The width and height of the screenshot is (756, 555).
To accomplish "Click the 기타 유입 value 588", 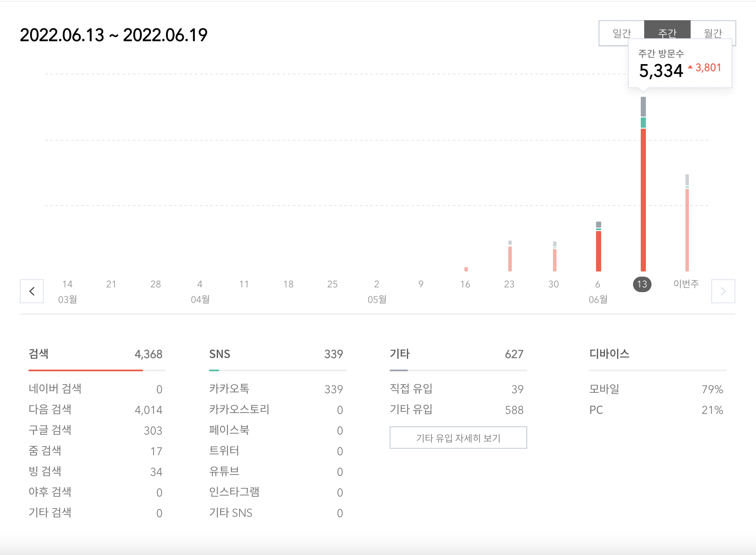I will click(514, 410).
